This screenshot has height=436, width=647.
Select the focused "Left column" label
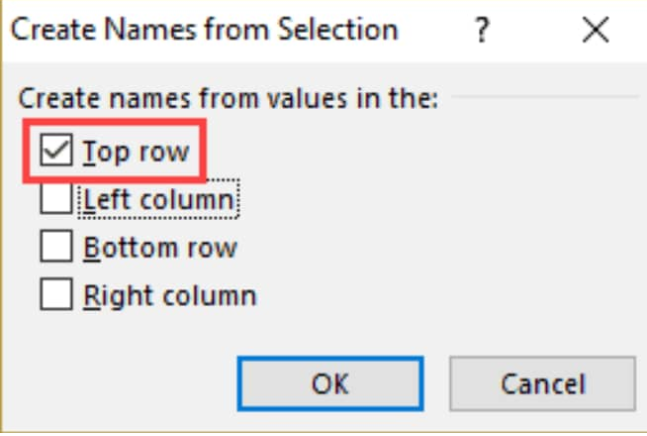click(159, 199)
